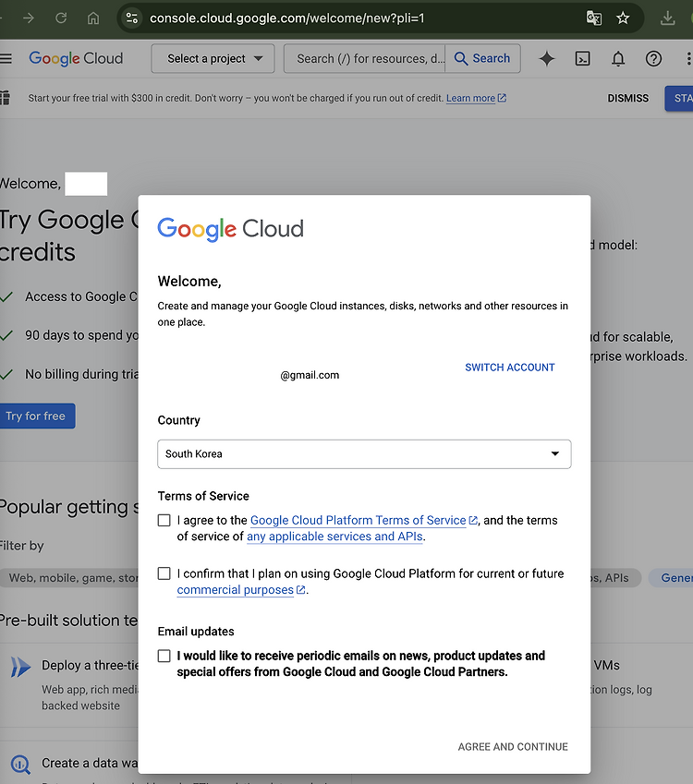Open the Select a project dropdown

point(213,58)
